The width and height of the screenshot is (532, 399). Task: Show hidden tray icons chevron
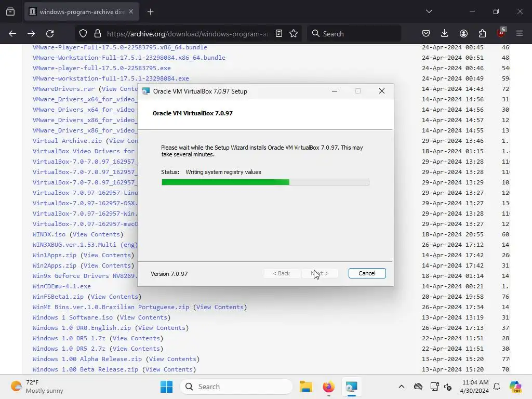(x=402, y=387)
